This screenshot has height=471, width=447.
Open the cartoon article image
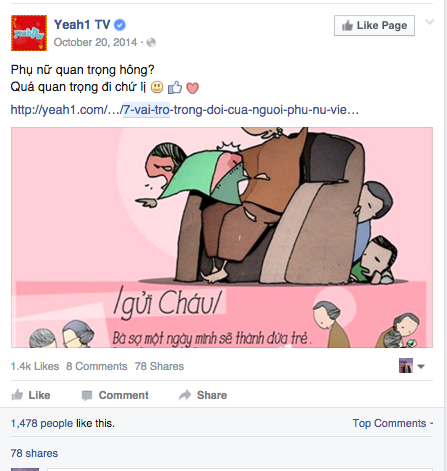coord(222,237)
